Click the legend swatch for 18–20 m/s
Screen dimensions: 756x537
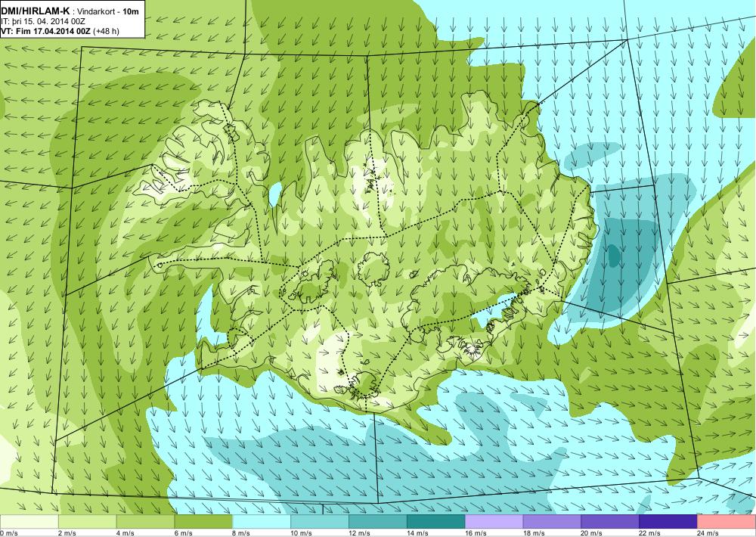[x=552, y=522]
